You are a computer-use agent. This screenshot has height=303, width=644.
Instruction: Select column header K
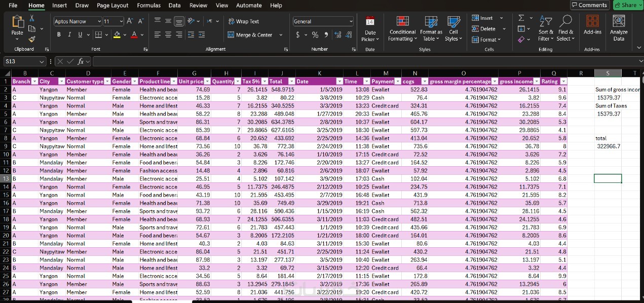pos(319,73)
